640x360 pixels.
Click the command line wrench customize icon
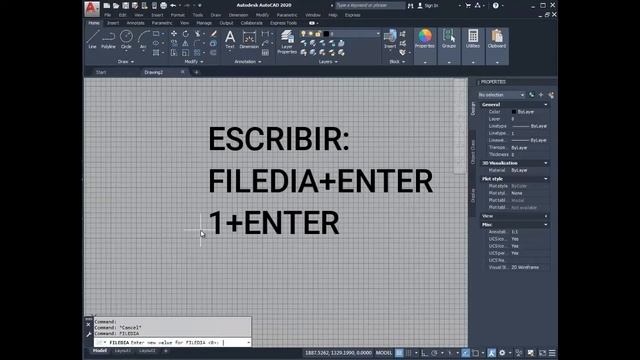89,335
